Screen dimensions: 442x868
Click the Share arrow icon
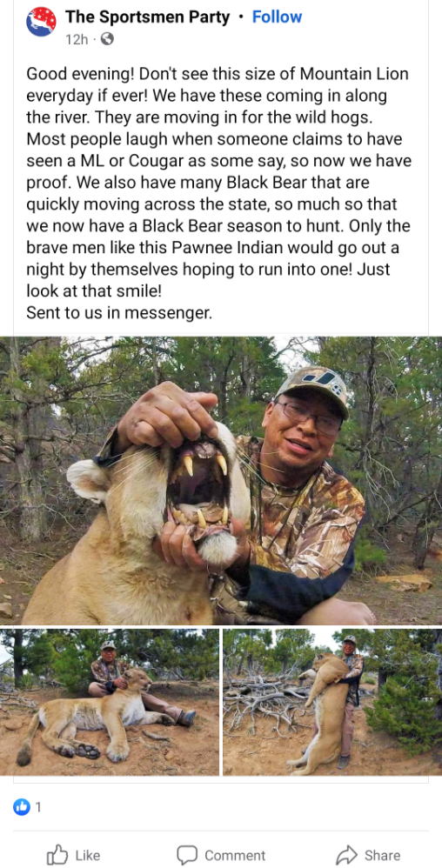(347, 855)
